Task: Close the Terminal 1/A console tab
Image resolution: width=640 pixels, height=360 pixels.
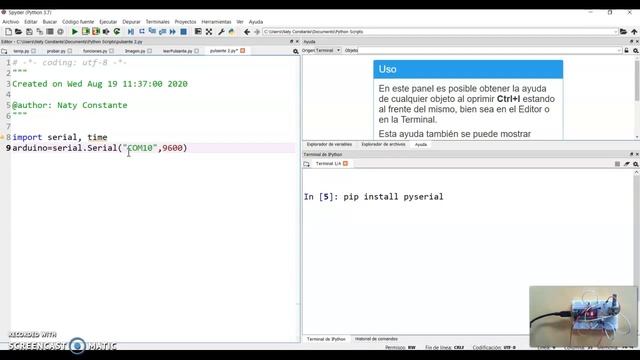Action: [x=345, y=164]
